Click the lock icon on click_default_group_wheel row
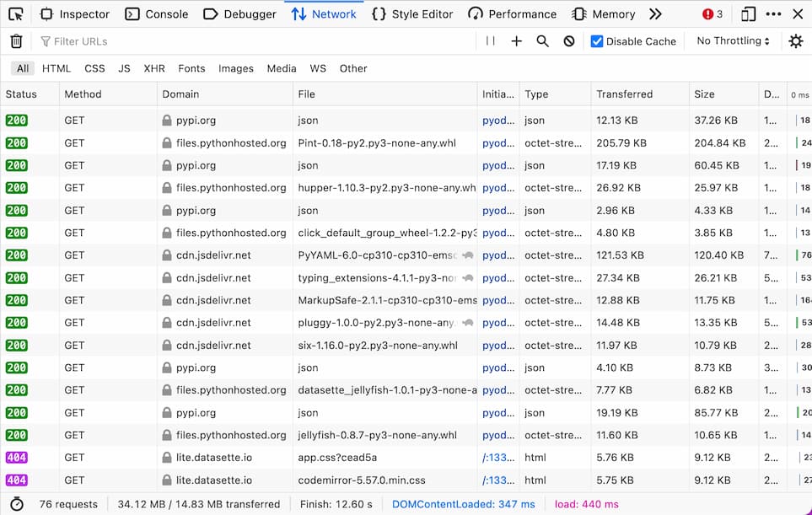This screenshot has width=812, height=515. pos(167,233)
